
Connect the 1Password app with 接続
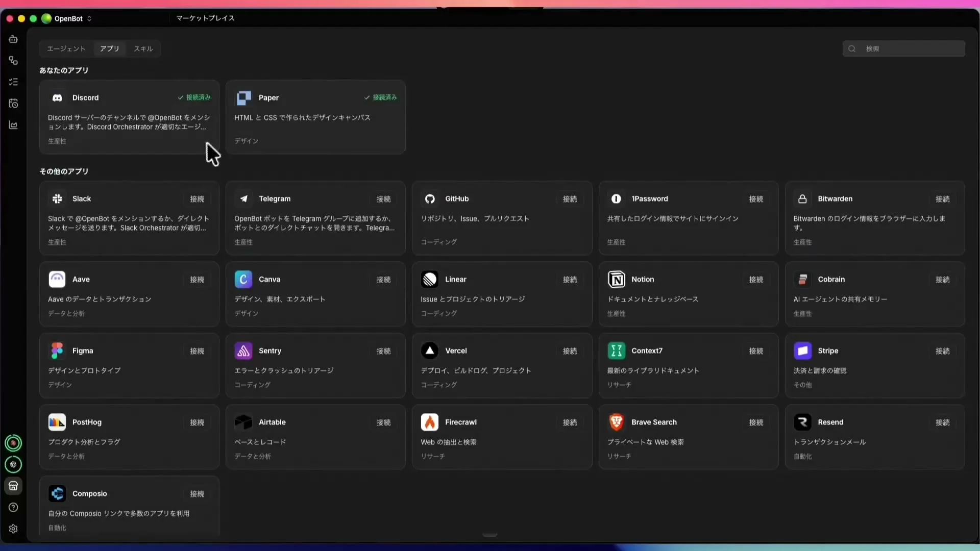tap(756, 199)
